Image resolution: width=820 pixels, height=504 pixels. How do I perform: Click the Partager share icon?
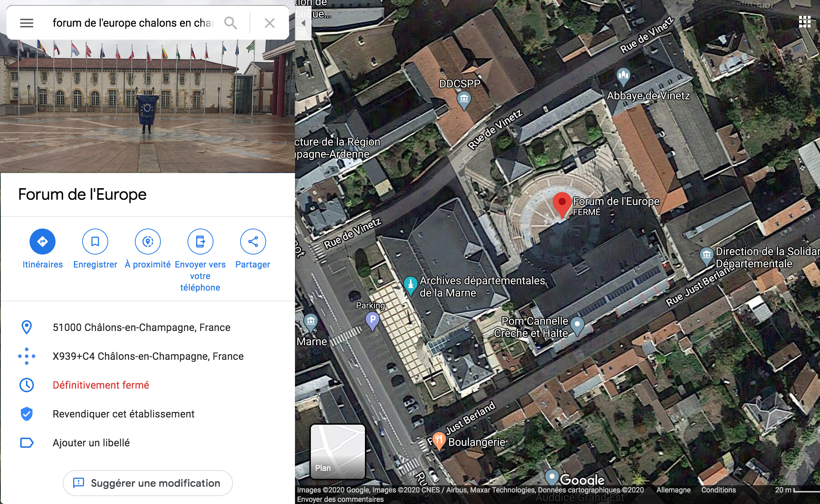253,242
